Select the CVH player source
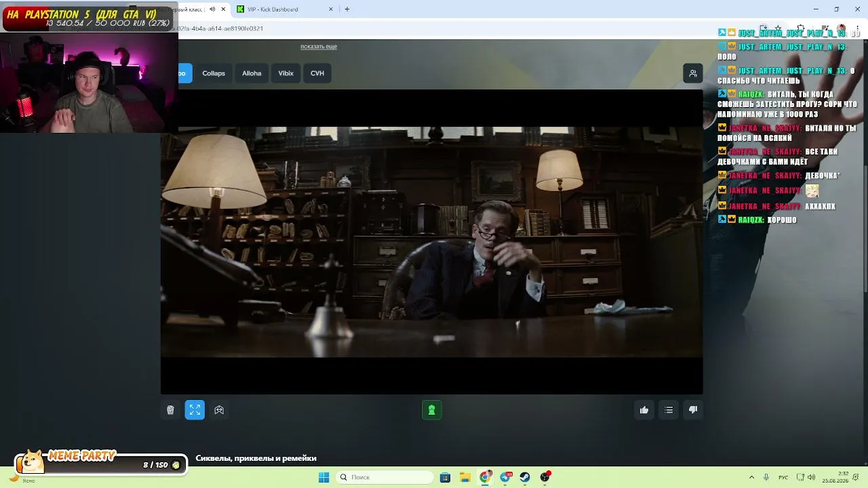 317,73
